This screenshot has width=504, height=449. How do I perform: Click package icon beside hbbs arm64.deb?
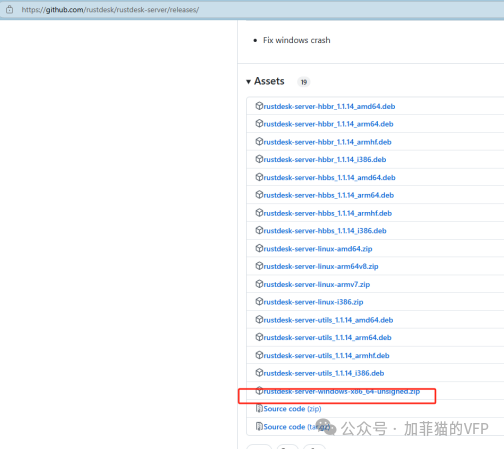pyautogui.click(x=259, y=195)
